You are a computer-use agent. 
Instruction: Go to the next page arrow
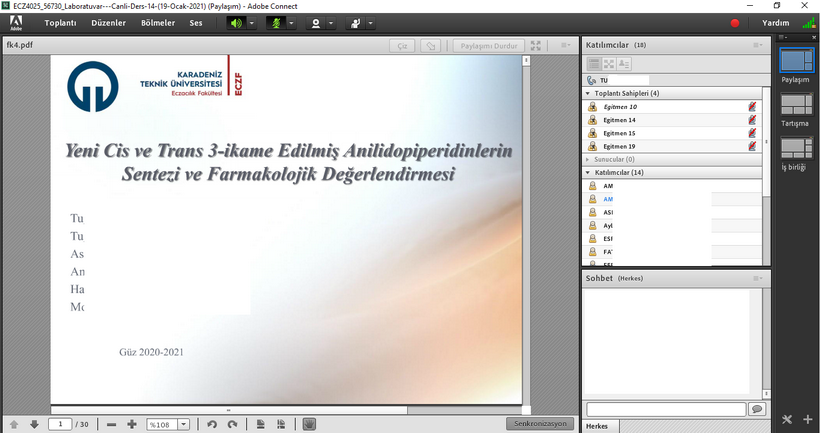(34, 424)
